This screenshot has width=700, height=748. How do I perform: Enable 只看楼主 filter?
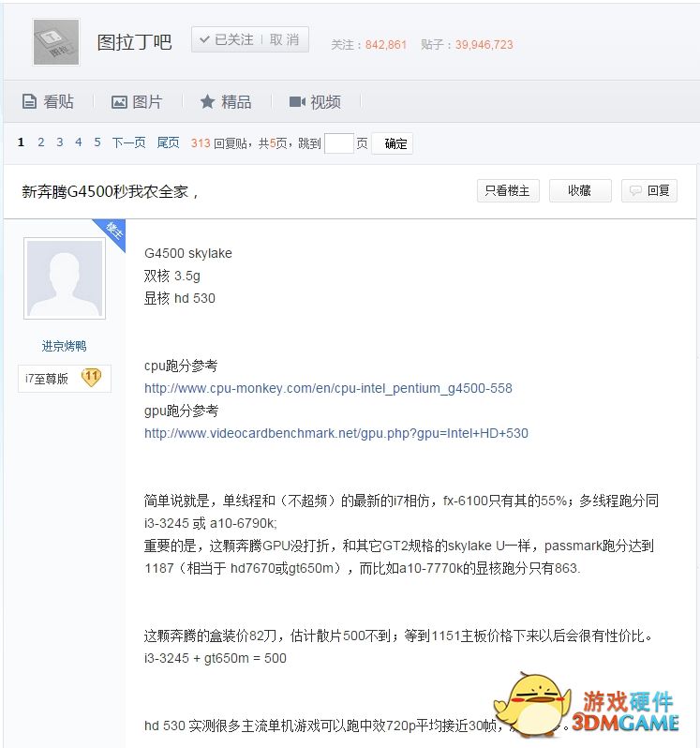click(507, 191)
